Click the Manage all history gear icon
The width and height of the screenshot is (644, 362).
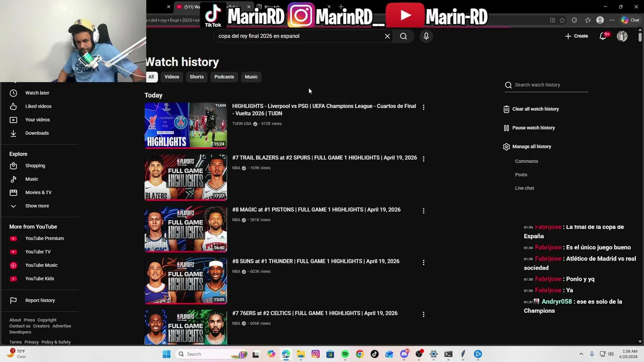pyautogui.click(x=506, y=147)
